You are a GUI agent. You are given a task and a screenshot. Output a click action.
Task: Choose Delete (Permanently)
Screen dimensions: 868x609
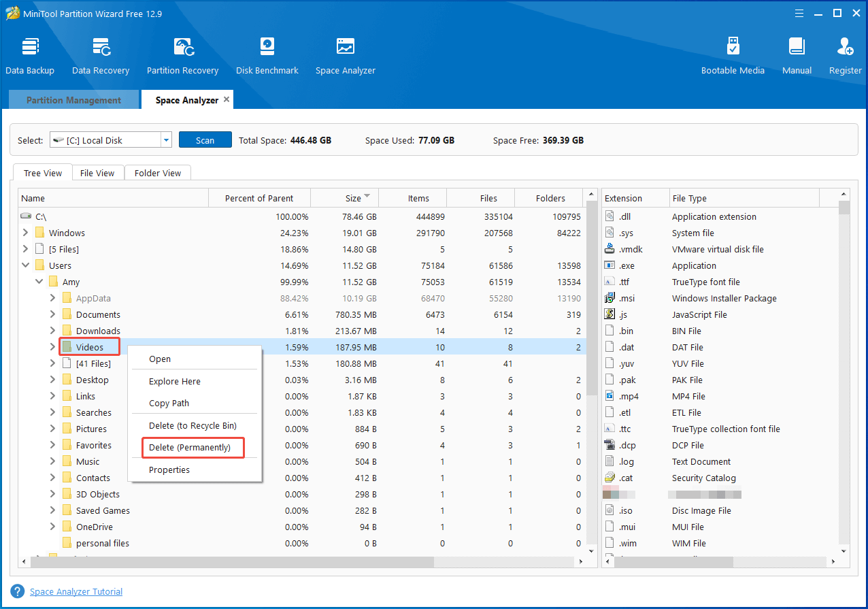(x=195, y=448)
